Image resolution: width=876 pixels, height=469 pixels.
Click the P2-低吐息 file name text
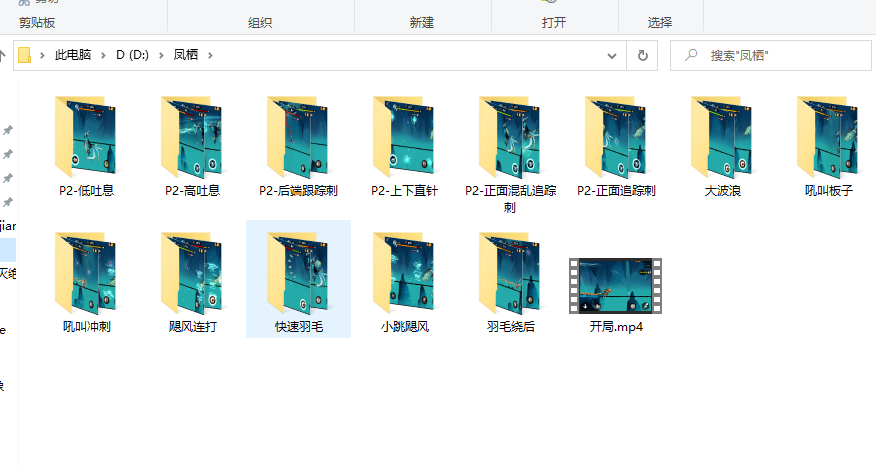point(86,191)
